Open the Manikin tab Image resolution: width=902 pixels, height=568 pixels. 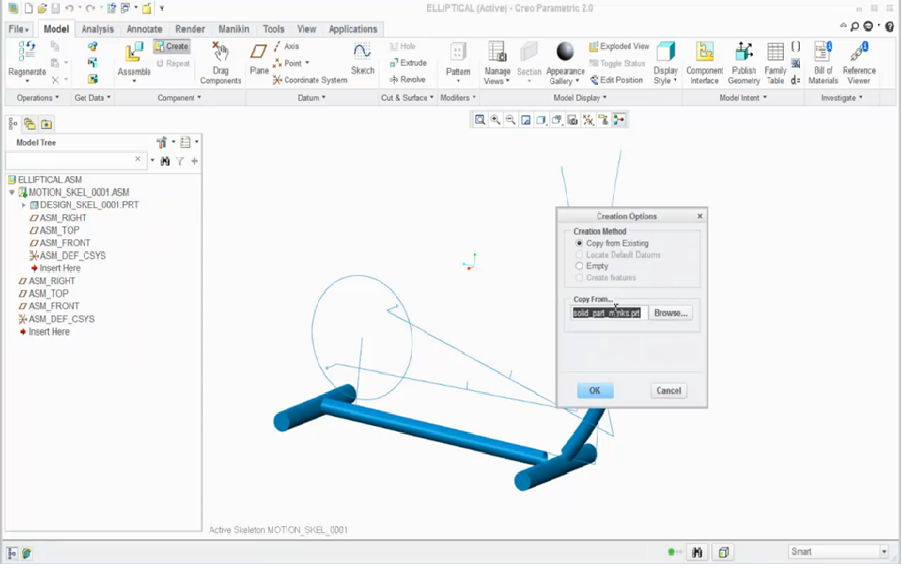point(234,29)
